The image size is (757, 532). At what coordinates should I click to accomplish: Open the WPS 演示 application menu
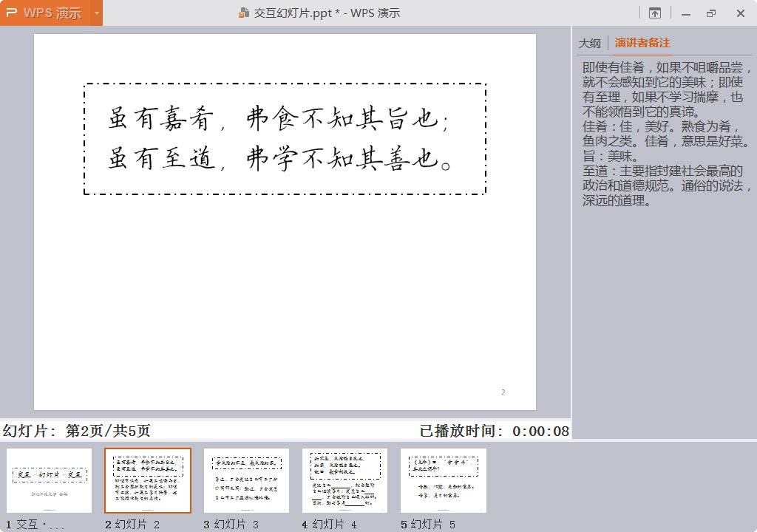point(45,13)
